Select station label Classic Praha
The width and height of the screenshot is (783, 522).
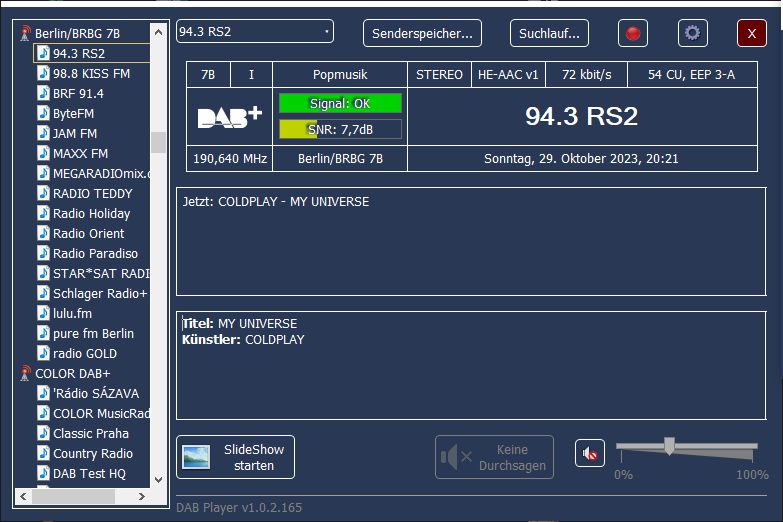click(91, 434)
